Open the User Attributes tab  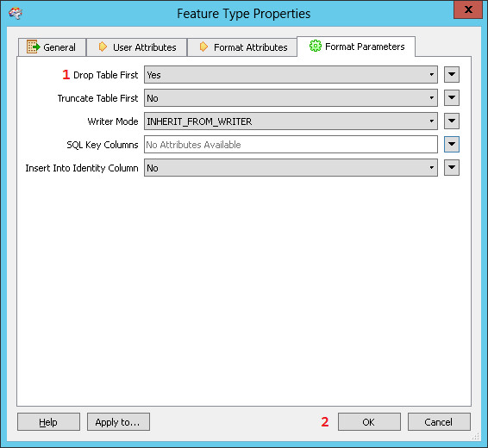(x=137, y=47)
